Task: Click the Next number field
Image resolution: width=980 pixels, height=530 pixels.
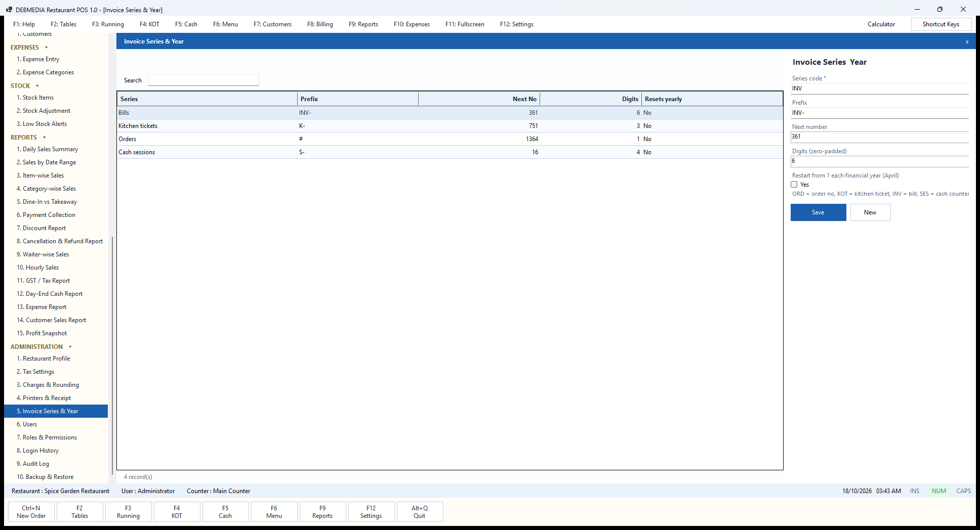Action: [x=880, y=137]
